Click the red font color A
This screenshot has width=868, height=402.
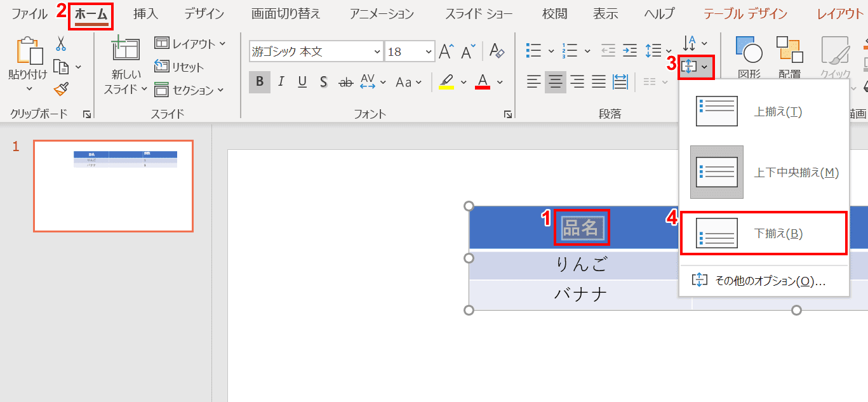(x=484, y=82)
